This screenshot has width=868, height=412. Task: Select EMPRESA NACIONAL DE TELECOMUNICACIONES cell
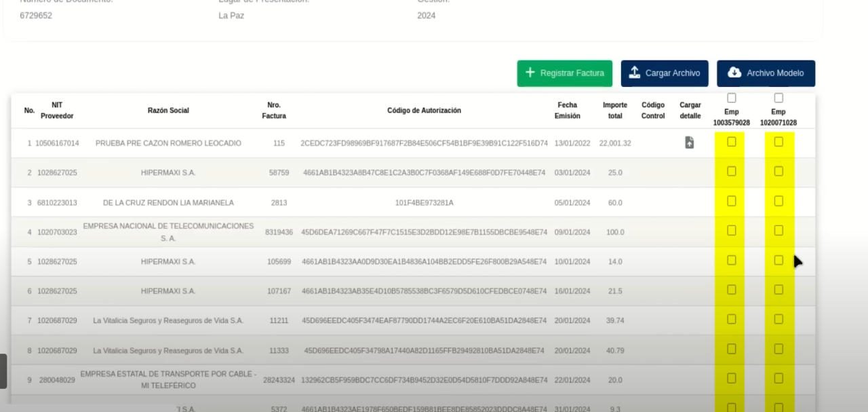pyautogui.click(x=168, y=232)
